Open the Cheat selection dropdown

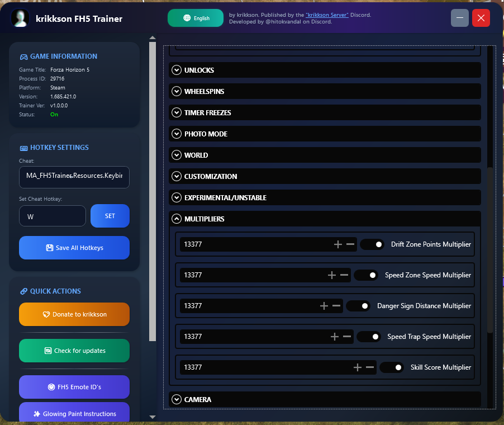[x=74, y=177]
